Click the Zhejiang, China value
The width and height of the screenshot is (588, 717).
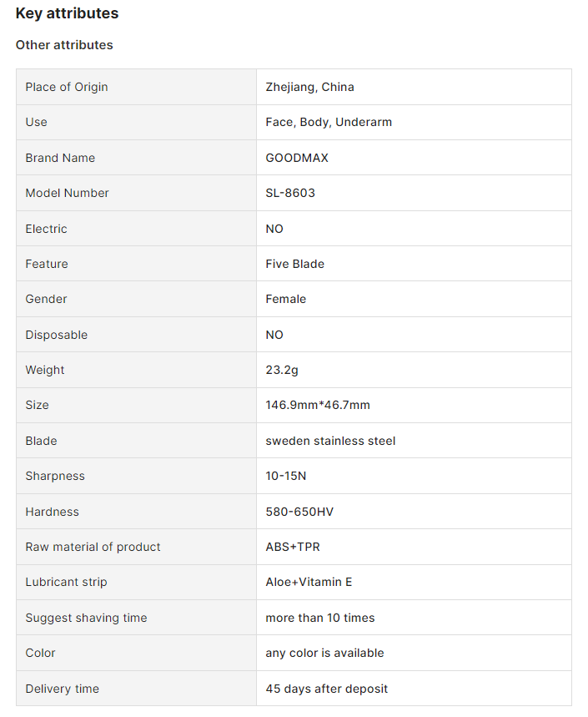tap(309, 87)
